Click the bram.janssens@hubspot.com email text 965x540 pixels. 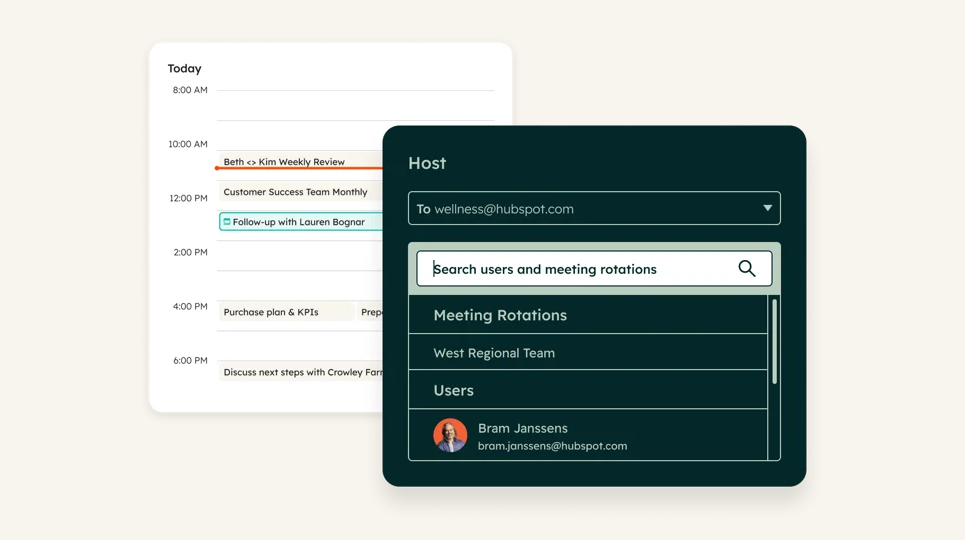pyautogui.click(x=552, y=446)
